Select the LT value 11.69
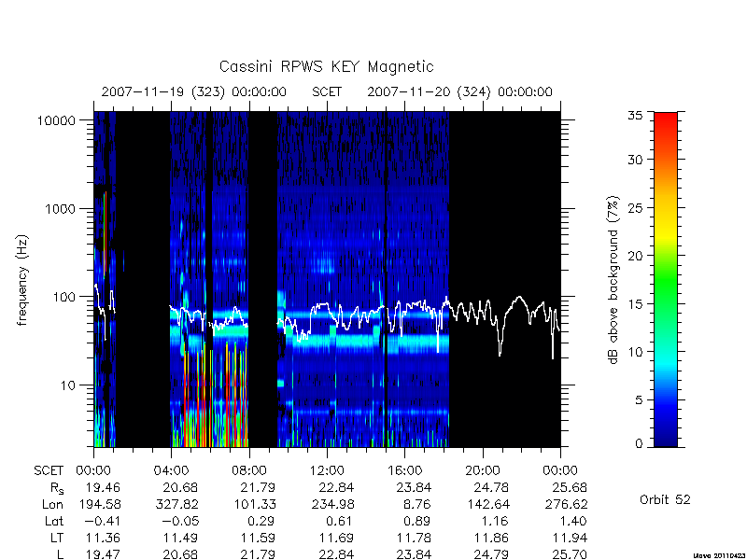 [336, 538]
